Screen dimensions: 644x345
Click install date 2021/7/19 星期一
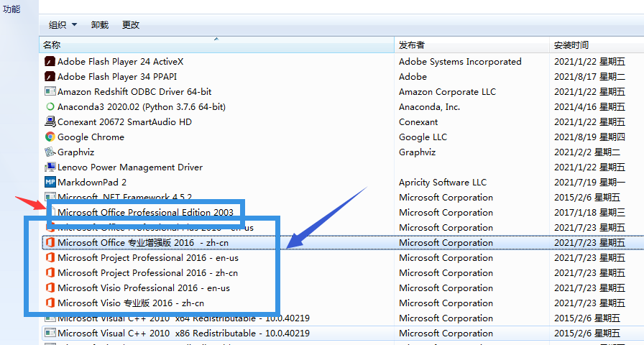click(x=590, y=183)
